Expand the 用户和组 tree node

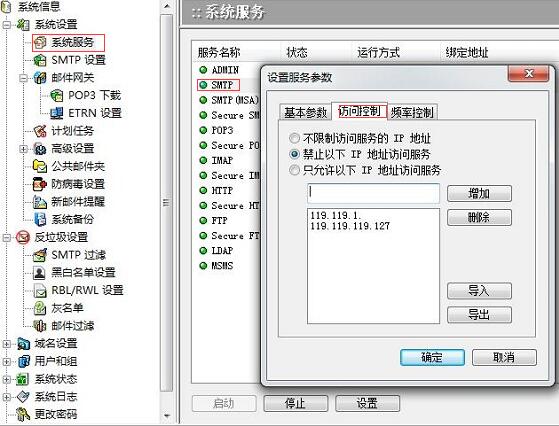coord(6,361)
